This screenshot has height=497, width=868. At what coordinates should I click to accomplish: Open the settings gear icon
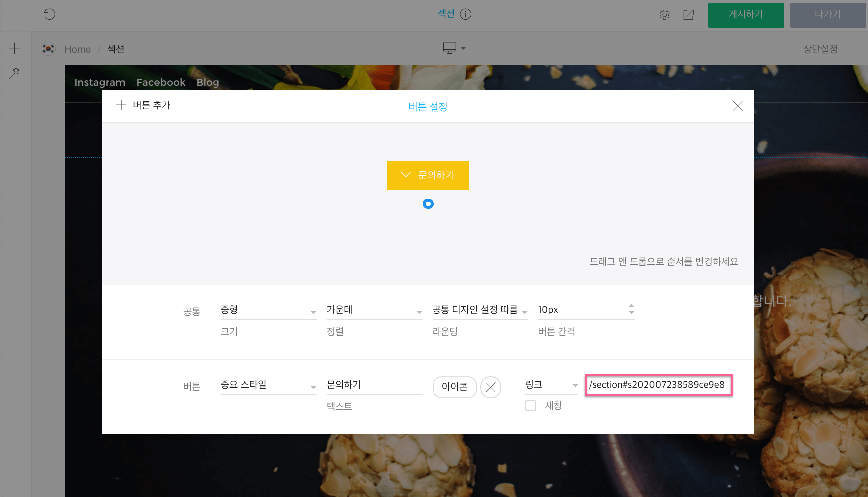click(x=664, y=15)
